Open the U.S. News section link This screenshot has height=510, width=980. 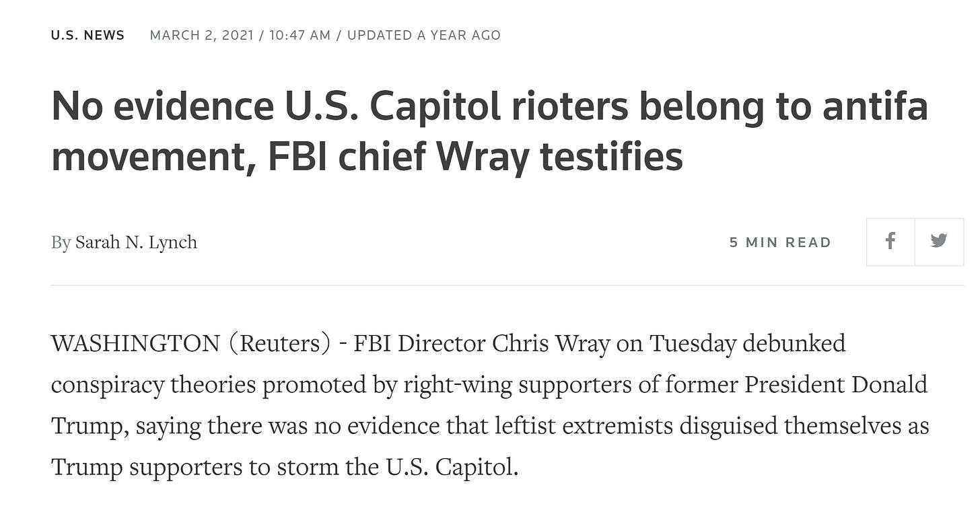tap(87, 35)
